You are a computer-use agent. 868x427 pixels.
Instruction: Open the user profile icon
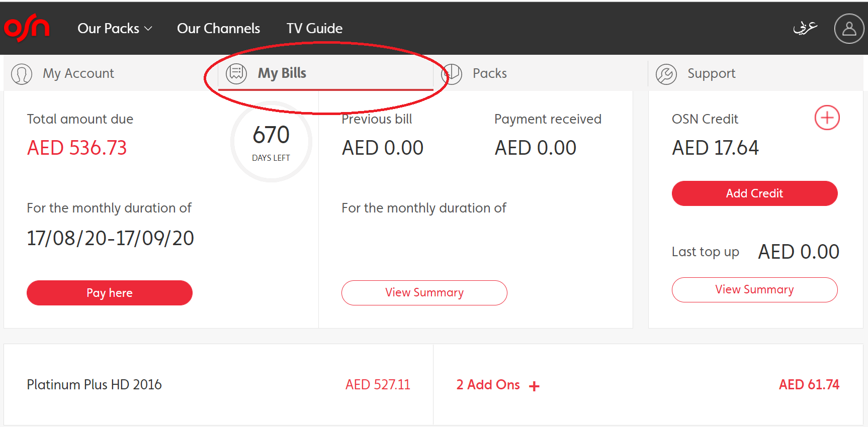849,29
